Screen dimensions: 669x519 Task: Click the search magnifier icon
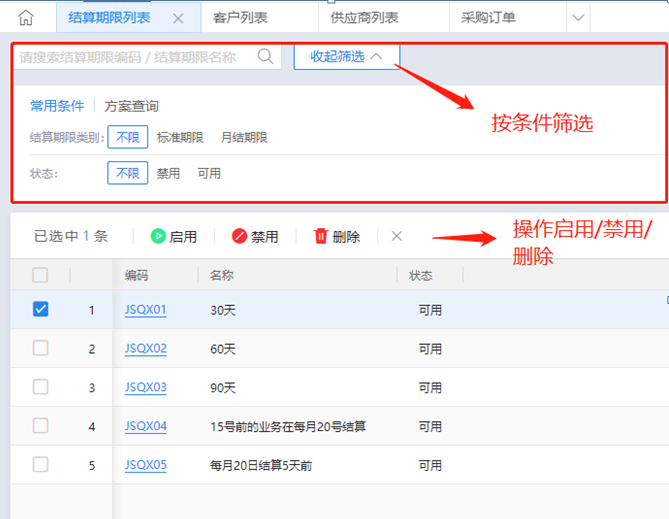(265, 57)
